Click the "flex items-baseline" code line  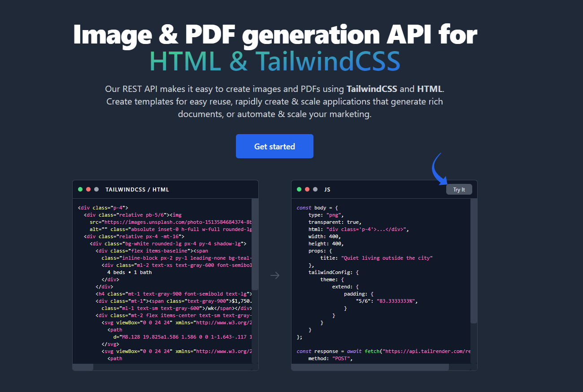[x=152, y=251]
